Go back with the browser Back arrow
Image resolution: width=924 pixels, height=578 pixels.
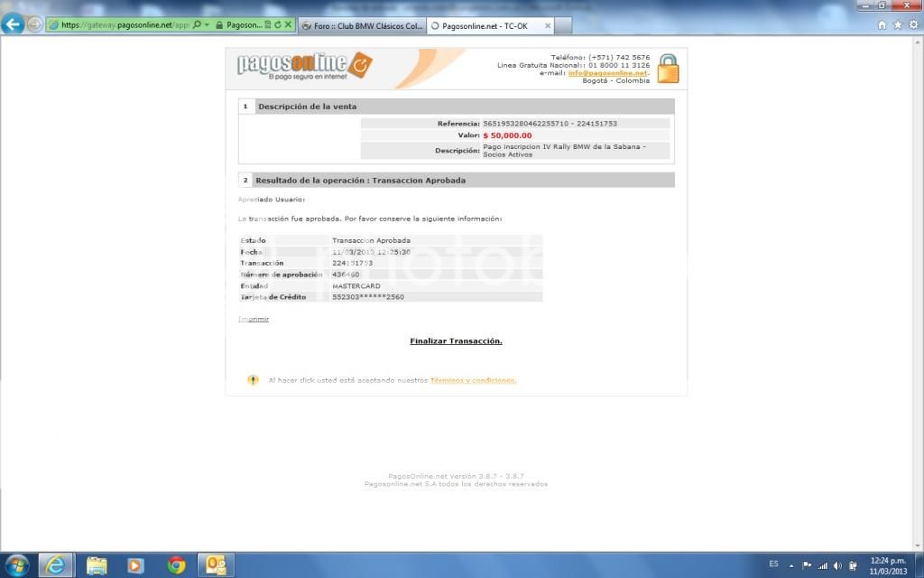click(x=13, y=24)
